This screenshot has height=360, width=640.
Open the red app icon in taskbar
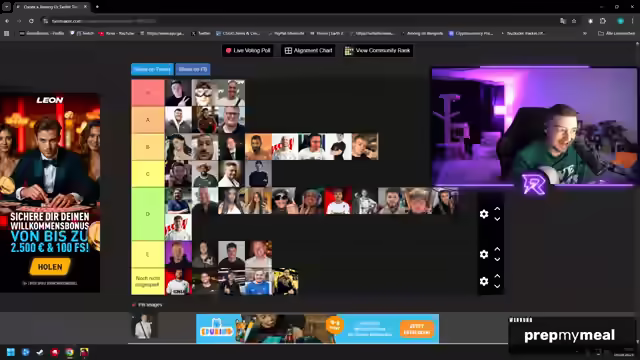click(x=55, y=352)
